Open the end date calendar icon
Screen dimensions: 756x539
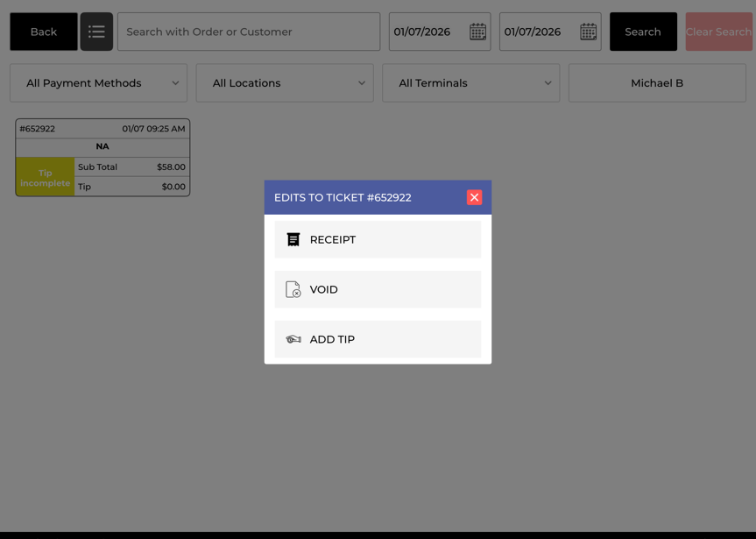[588, 32]
